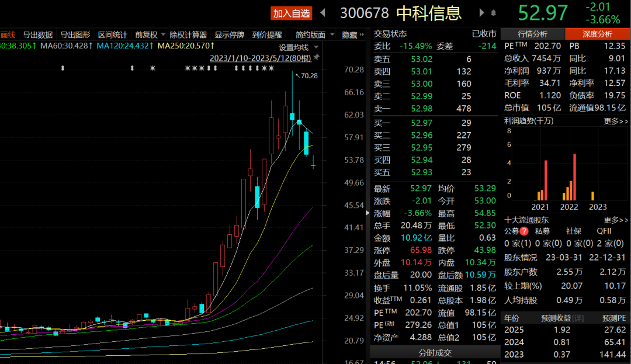Open 区间统计 interval statistics
Screen dimensions: 631x364
pyautogui.click(x=113, y=35)
